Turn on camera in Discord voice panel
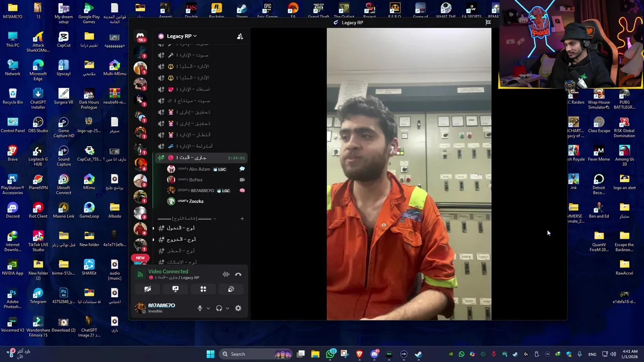The height and width of the screenshot is (362, 644). pos(147,289)
